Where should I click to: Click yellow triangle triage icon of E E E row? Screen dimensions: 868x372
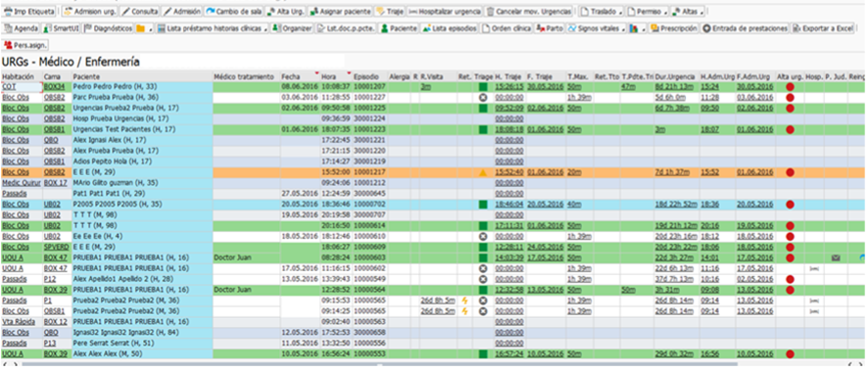click(483, 172)
